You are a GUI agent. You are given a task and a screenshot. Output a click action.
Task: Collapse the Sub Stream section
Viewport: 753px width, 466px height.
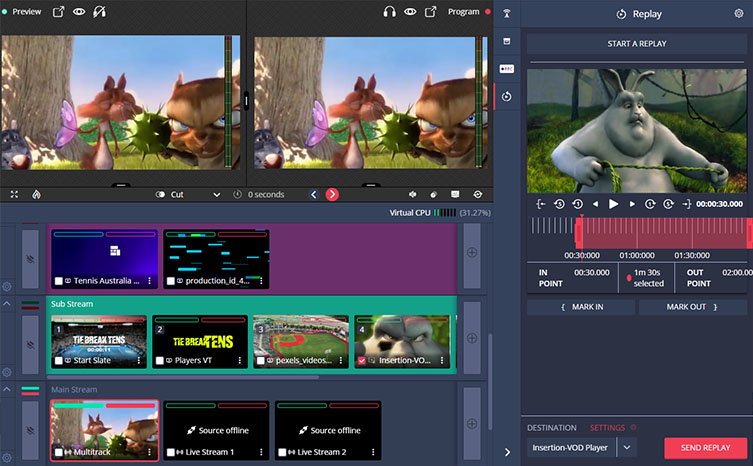coord(7,304)
